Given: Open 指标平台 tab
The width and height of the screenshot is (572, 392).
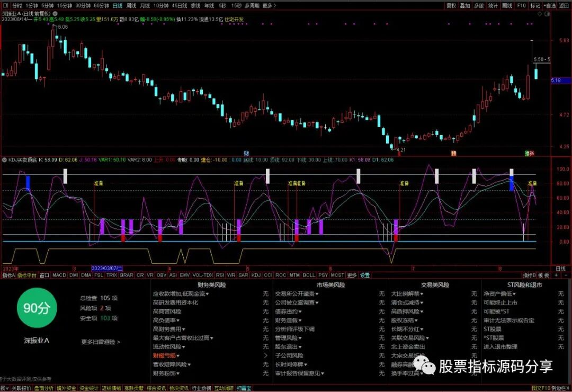Looking at the screenshot, I should [27, 275].
